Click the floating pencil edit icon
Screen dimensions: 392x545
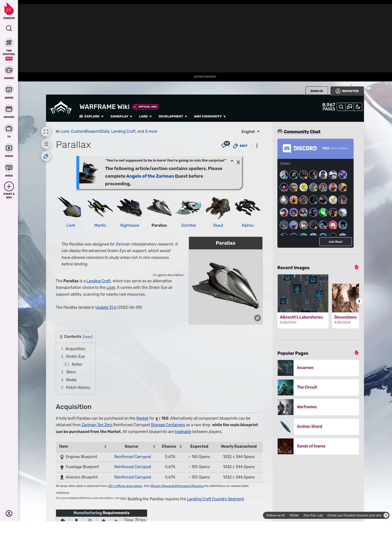46,156
